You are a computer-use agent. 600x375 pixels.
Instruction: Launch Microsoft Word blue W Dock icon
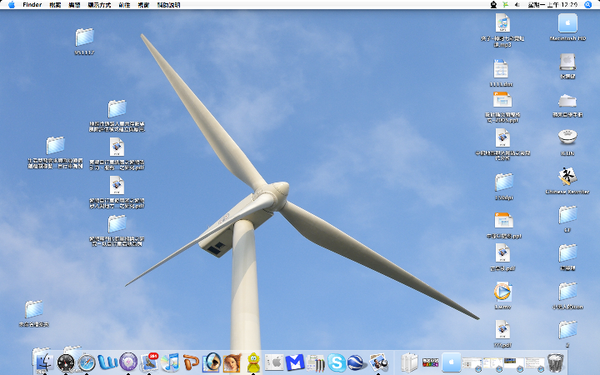108,362
